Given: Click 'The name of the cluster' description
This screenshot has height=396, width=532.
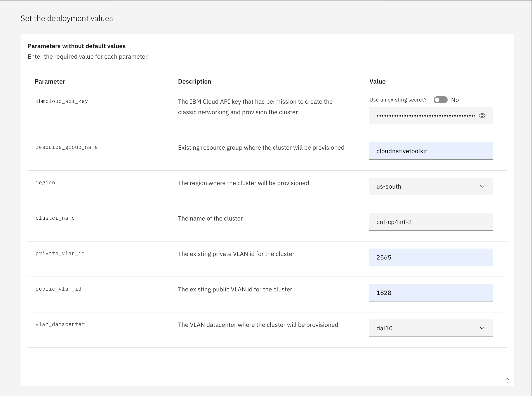Looking at the screenshot, I should (x=210, y=218).
